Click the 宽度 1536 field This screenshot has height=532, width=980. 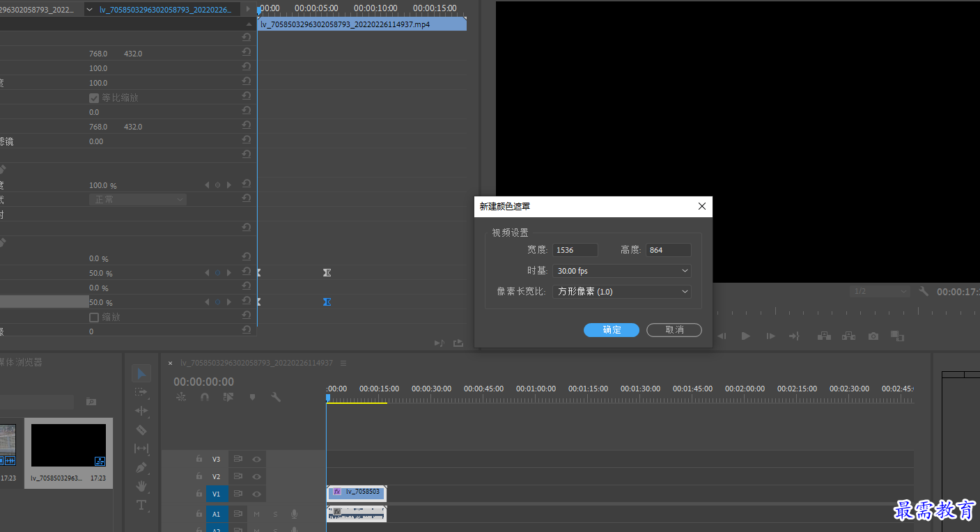coord(575,250)
